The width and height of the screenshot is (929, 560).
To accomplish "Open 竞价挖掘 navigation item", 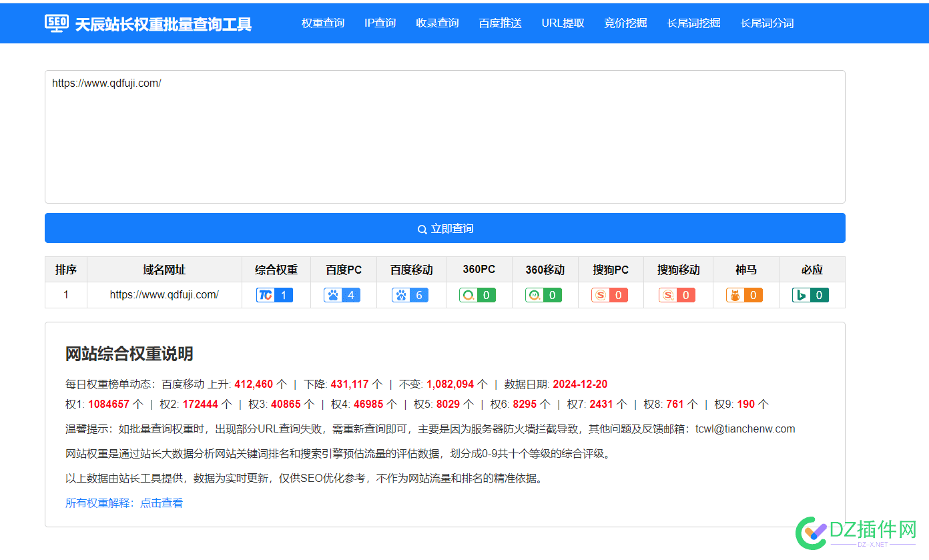I will [x=625, y=23].
